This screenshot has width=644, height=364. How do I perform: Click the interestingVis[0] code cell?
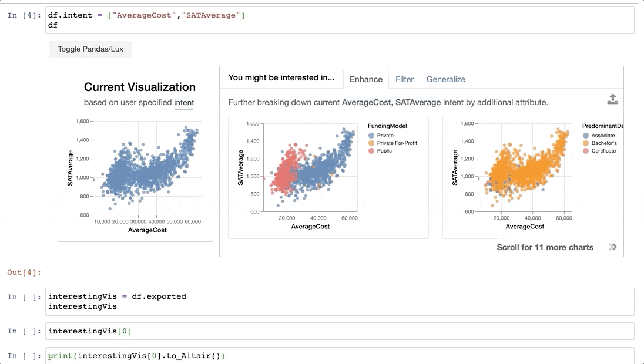340,331
